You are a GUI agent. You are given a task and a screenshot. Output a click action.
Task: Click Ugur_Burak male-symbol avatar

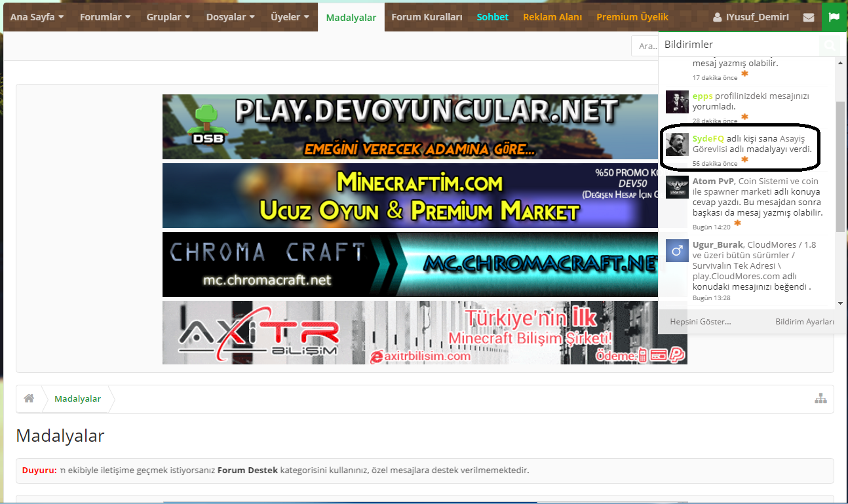677,250
